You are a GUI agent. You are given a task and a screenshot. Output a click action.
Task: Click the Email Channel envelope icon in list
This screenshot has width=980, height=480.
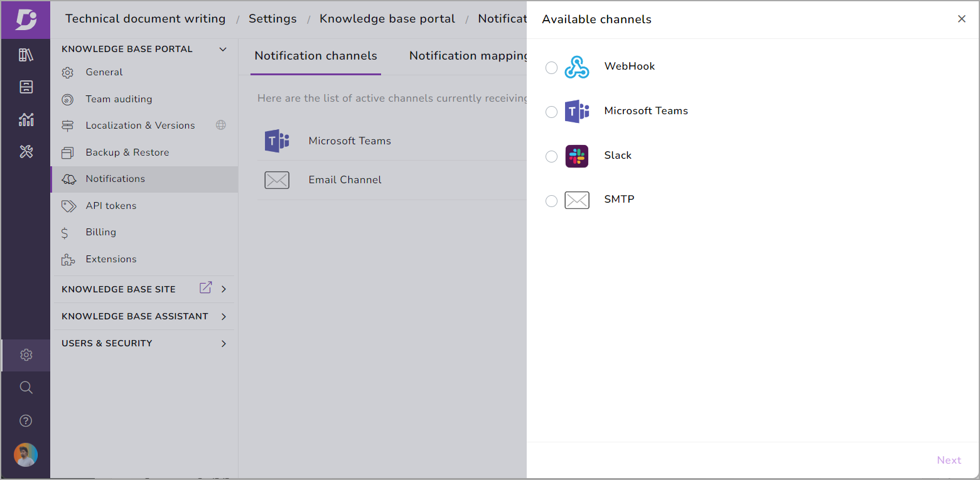(x=277, y=180)
